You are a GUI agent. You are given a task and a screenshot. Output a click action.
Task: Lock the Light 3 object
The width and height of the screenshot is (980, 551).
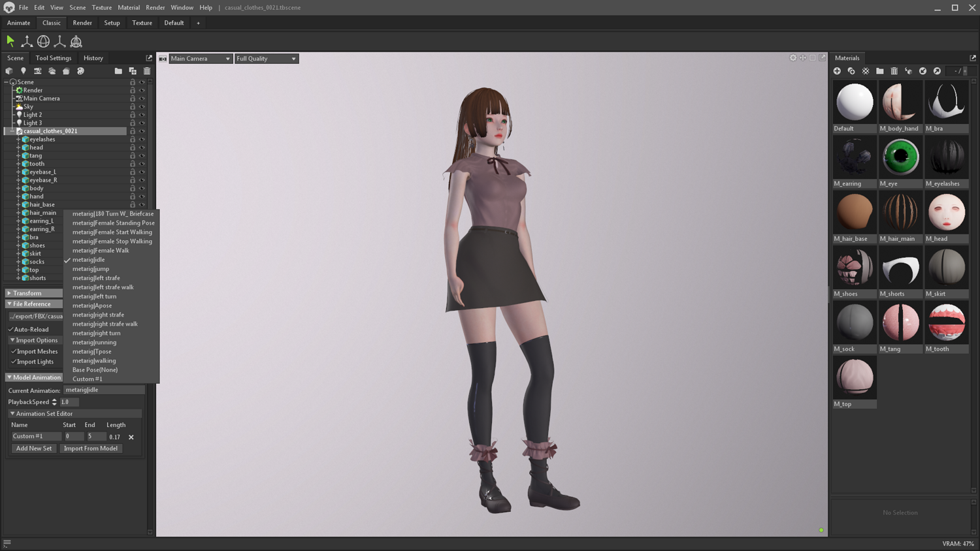coord(133,123)
